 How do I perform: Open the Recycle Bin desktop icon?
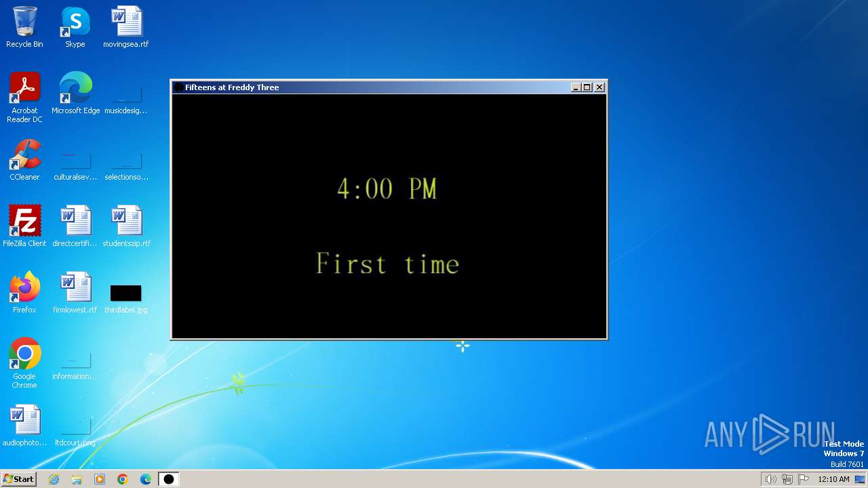[24, 27]
